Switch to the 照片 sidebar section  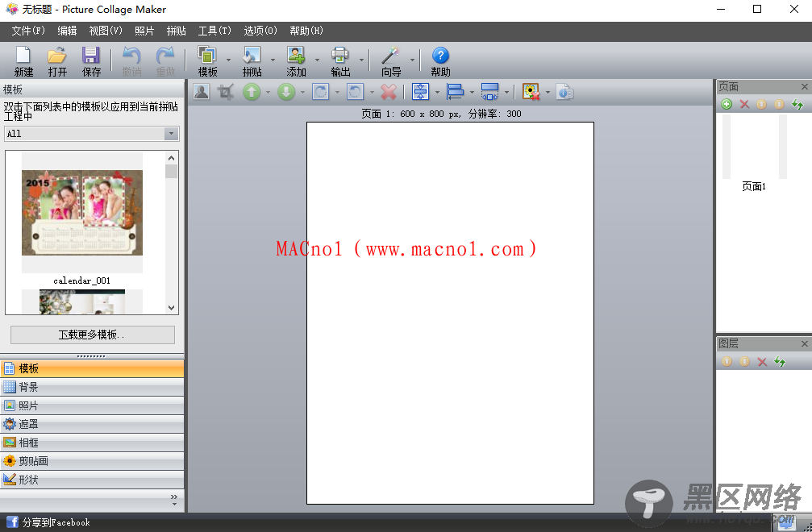click(x=92, y=405)
